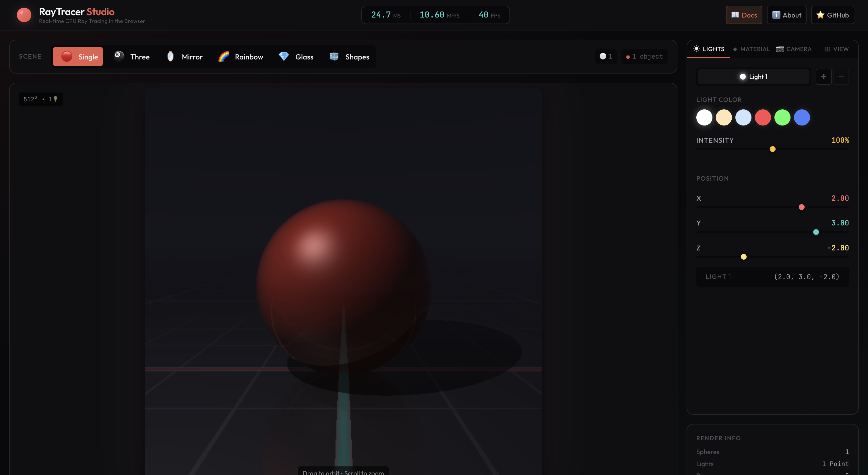Open the About dialog
Image resolution: width=868 pixels, height=475 pixels.
[x=786, y=15]
